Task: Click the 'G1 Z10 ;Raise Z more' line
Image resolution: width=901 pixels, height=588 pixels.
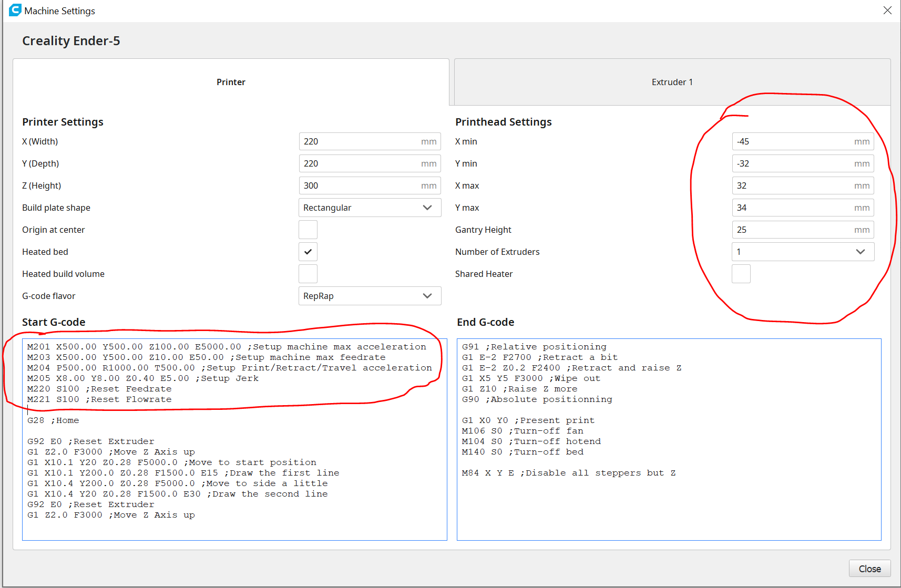Action: click(x=520, y=389)
